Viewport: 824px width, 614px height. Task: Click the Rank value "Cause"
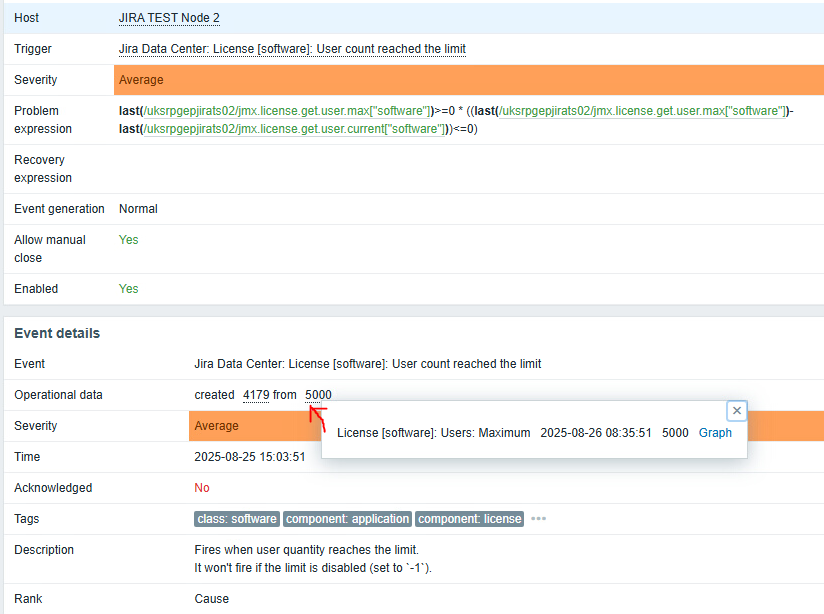(x=211, y=599)
